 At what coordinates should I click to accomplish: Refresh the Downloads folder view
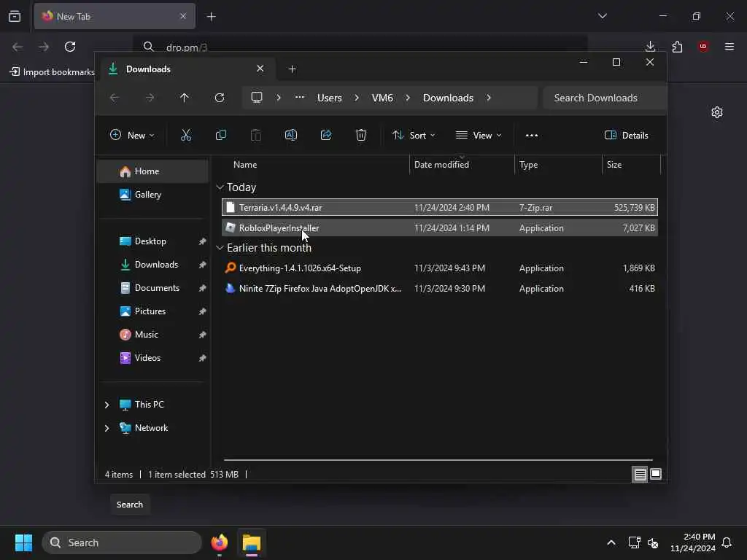(x=219, y=98)
